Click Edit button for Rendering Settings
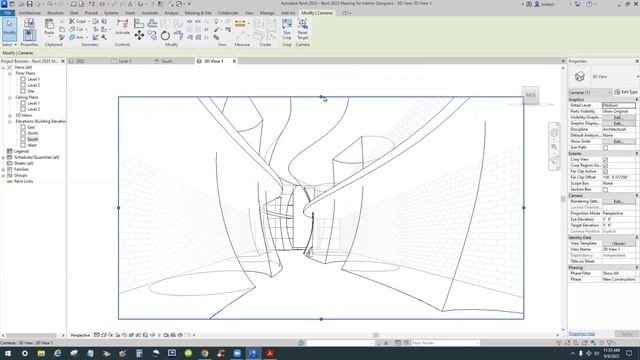 [x=618, y=202]
